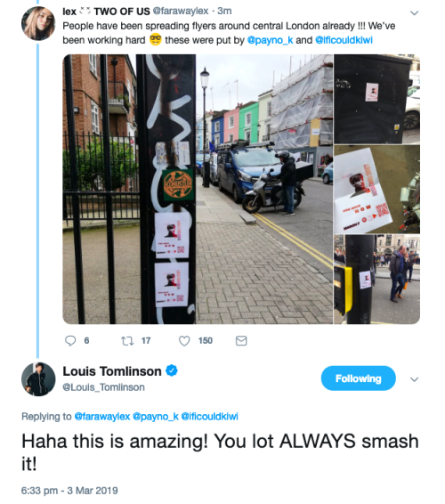This screenshot has height=504, width=445.
Task: Click the Louis Tomlinson display name
Action: (112, 371)
